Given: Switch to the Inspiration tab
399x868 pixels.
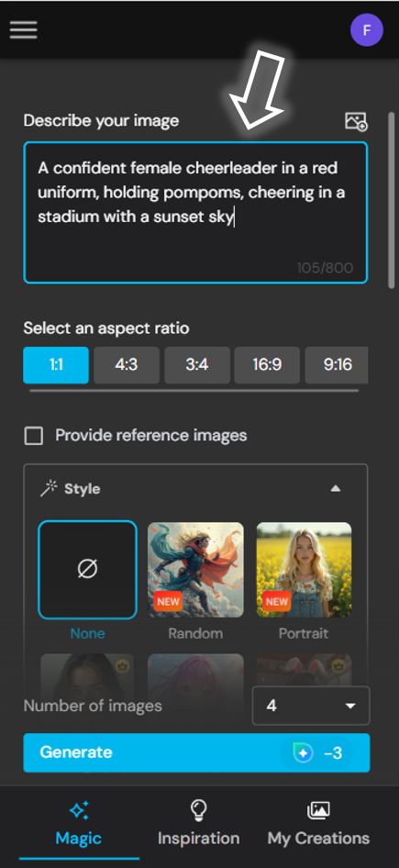Looking at the screenshot, I should point(199,823).
